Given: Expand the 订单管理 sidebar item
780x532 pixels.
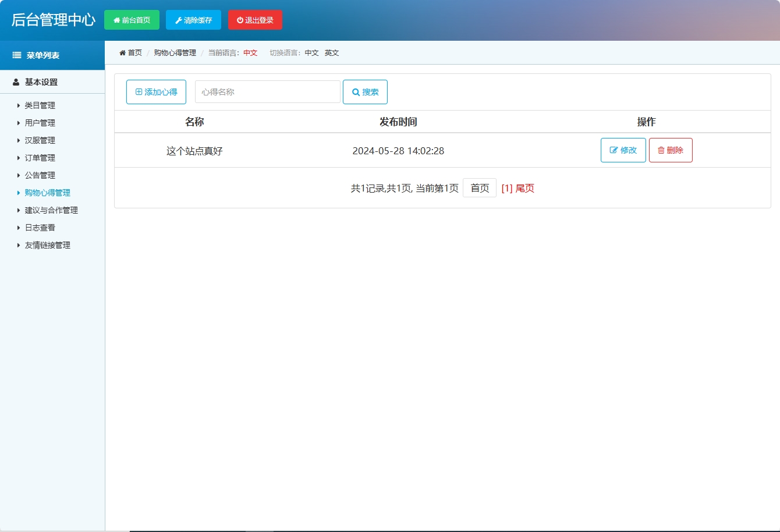Looking at the screenshot, I should point(40,158).
